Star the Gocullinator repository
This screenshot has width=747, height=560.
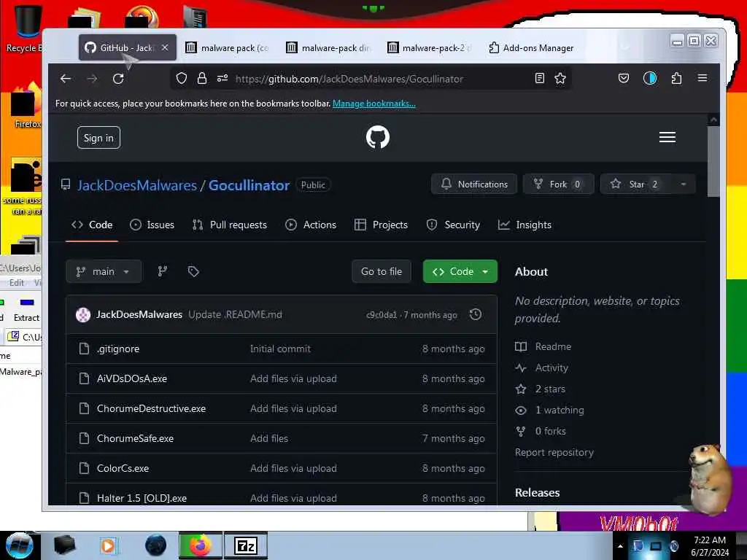pos(636,184)
